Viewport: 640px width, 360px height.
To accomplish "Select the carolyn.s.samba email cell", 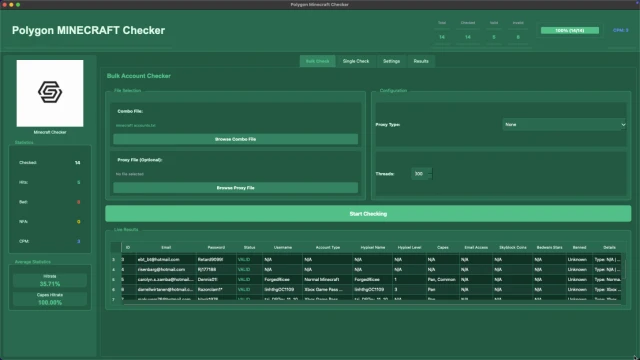I will tap(165, 280).
